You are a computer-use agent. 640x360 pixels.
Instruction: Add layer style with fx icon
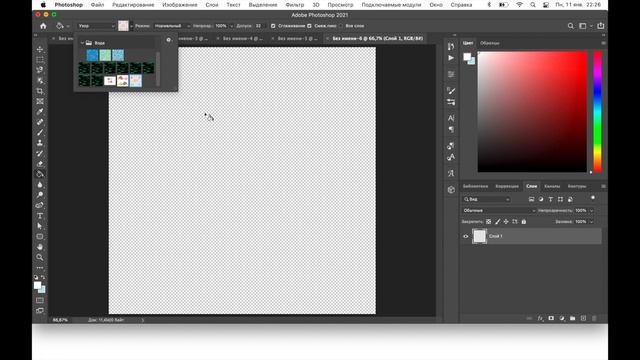pos(540,318)
